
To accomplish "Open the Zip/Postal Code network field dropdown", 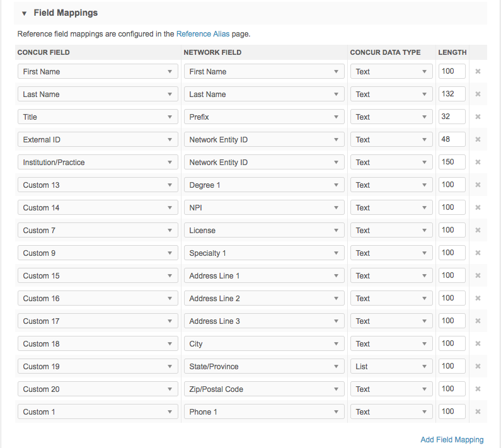I will (x=264, y=389).
